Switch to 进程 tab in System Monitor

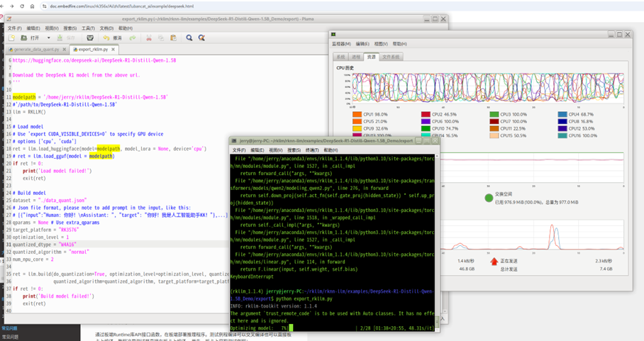click(x=355, y=57)
